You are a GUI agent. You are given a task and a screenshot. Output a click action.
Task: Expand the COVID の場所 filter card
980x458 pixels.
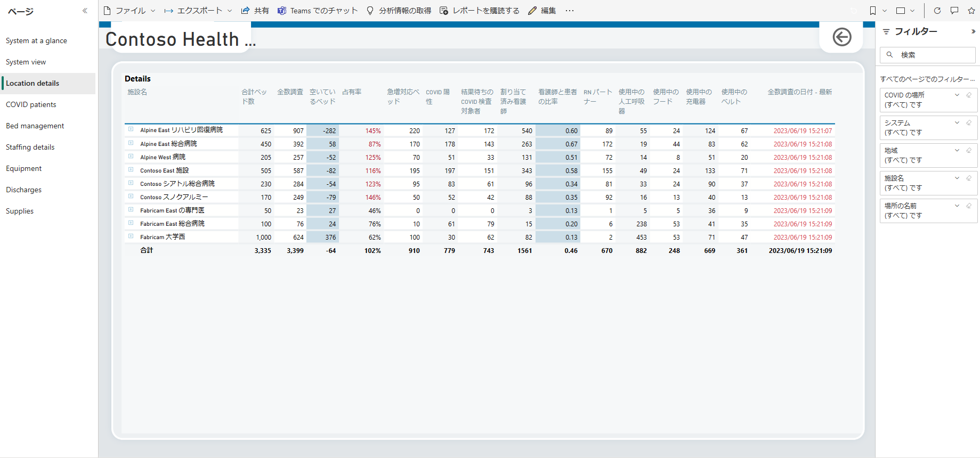coord(957,95)
